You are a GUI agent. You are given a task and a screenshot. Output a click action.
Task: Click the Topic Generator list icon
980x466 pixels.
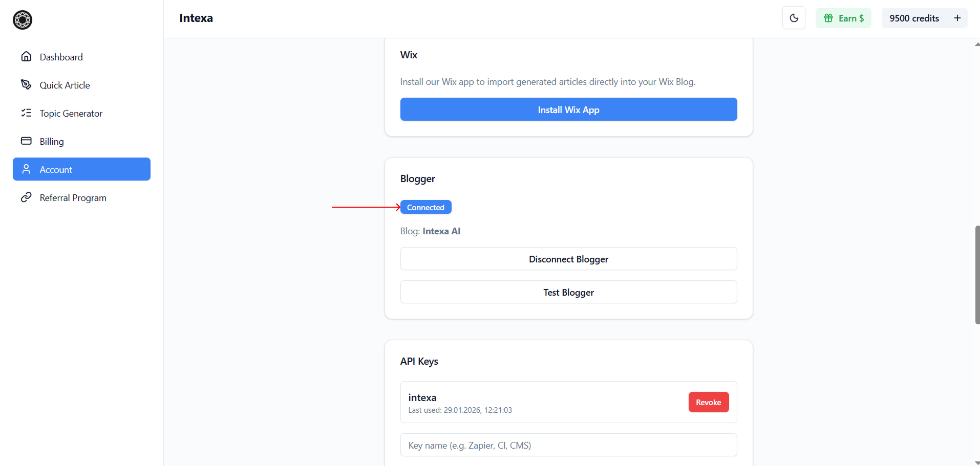(x=26, y=113)
